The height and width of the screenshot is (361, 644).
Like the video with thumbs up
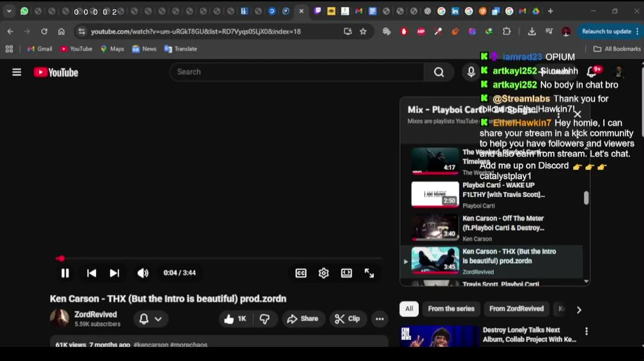235,319
